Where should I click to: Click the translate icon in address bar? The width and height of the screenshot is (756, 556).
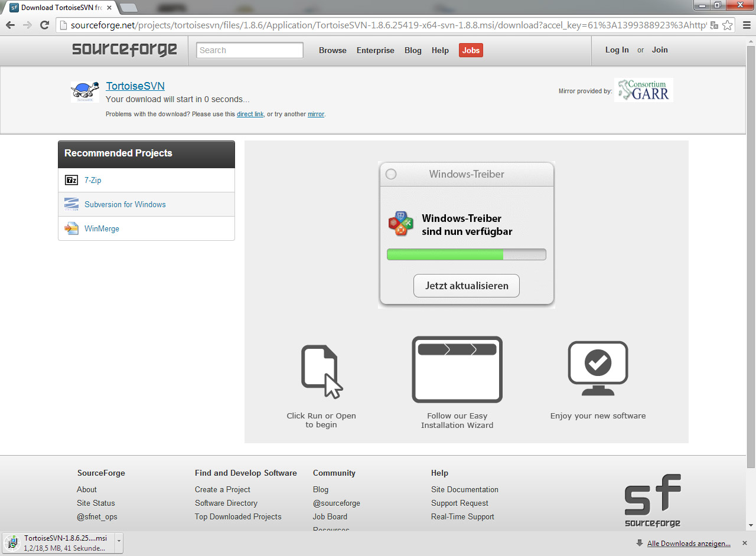click(714, 25)
